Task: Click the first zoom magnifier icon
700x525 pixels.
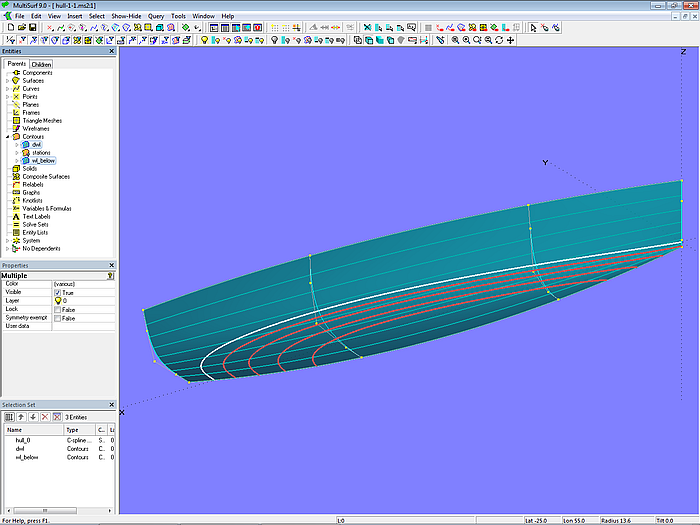Action: (x=455, y=40)
